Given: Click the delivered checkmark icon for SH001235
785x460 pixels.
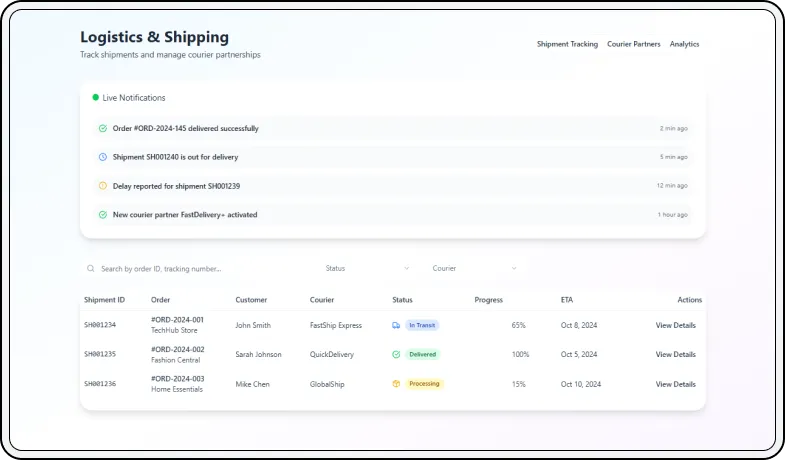Looking at the screenshot, I should pyautogui.click(x=397, y=354).
